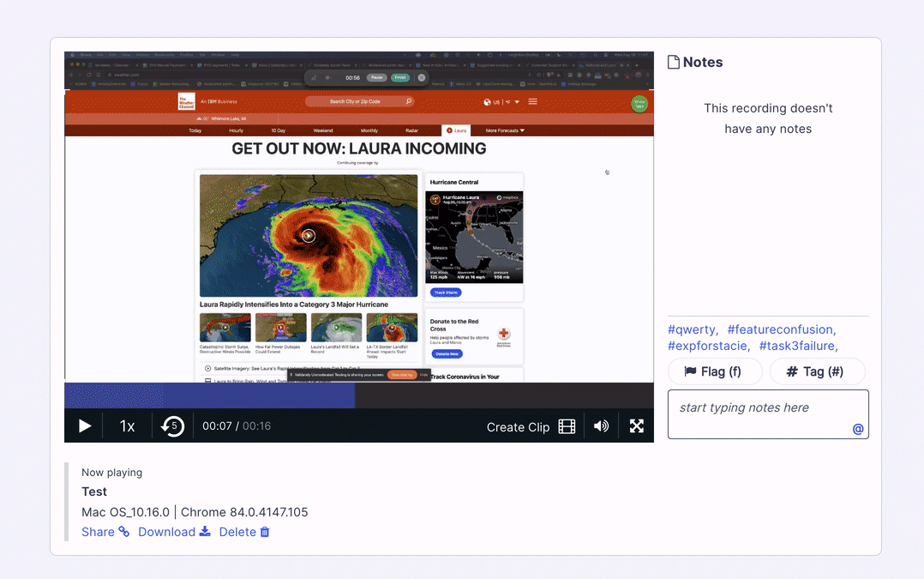The image size is (924, 579).
Task: Enter fullscreen with the expand icon
Action: click(636, 426)
